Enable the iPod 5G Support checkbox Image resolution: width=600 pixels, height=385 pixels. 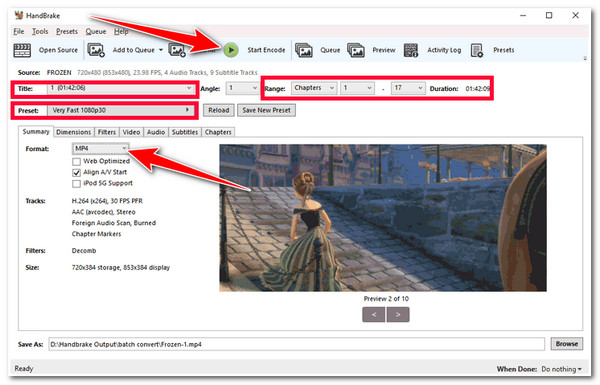point(77,184)
